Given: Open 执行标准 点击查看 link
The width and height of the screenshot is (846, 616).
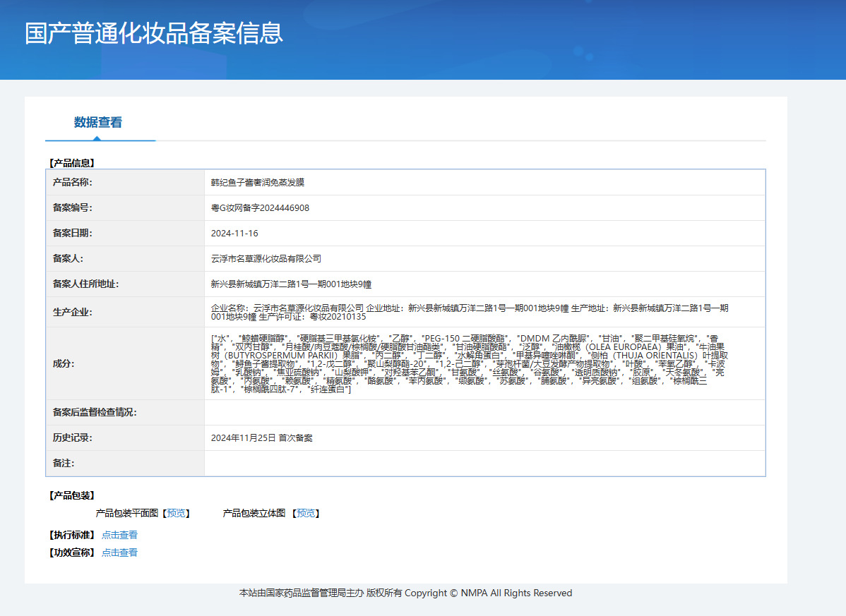Looking at the screenshot, I should [x=120, y=535].
